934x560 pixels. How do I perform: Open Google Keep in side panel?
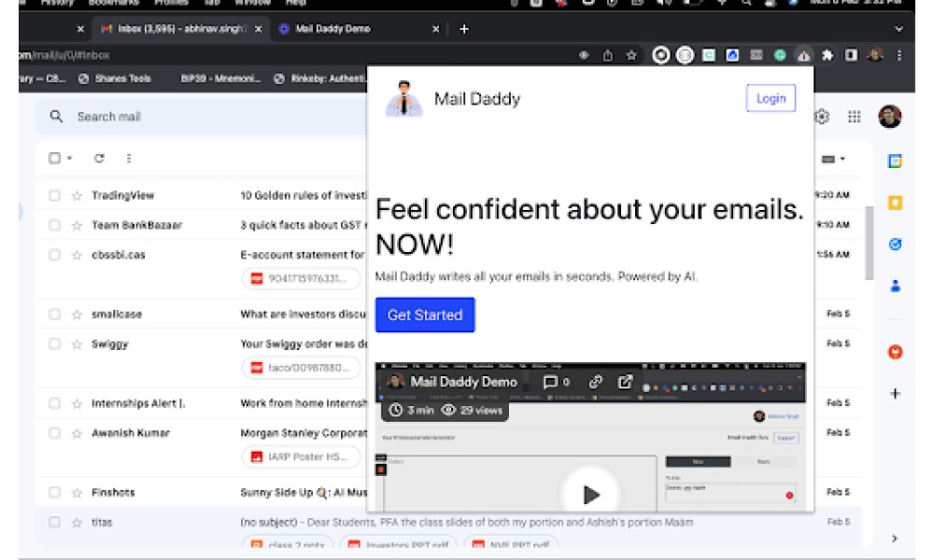point(895,203)
